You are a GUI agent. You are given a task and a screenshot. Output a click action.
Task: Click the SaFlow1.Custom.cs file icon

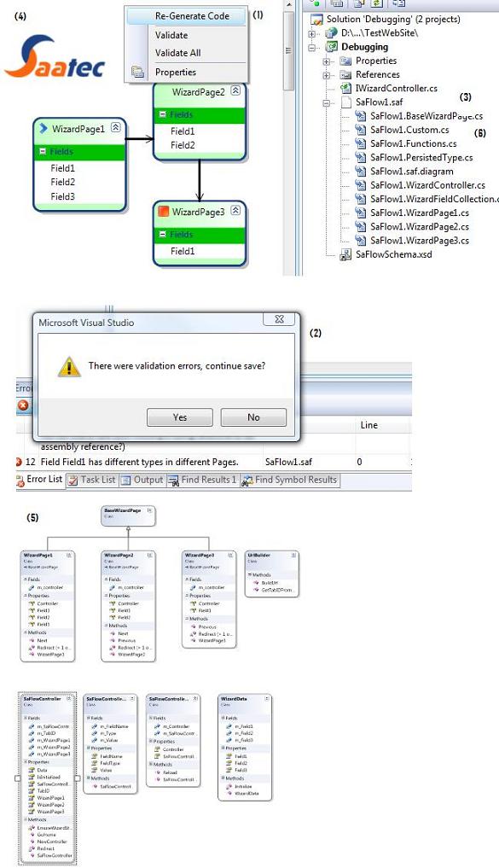[x=361, y=130]
